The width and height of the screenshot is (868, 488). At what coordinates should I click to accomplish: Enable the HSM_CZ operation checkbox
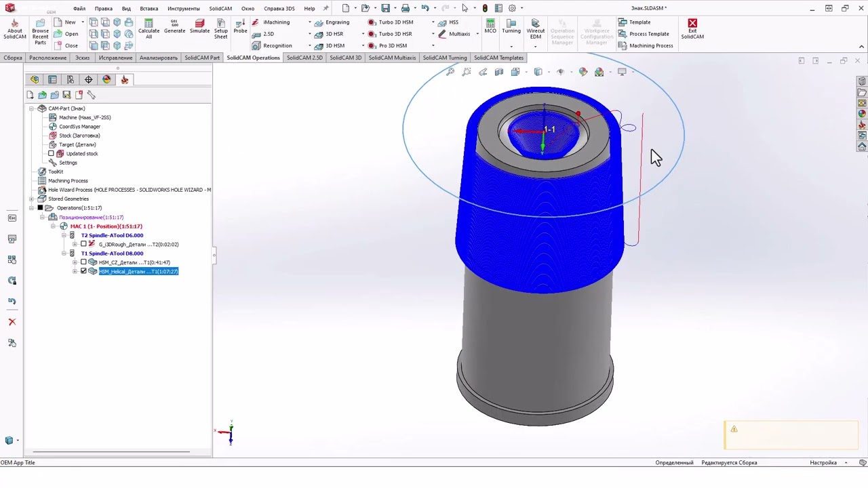(x=84, y=262)
